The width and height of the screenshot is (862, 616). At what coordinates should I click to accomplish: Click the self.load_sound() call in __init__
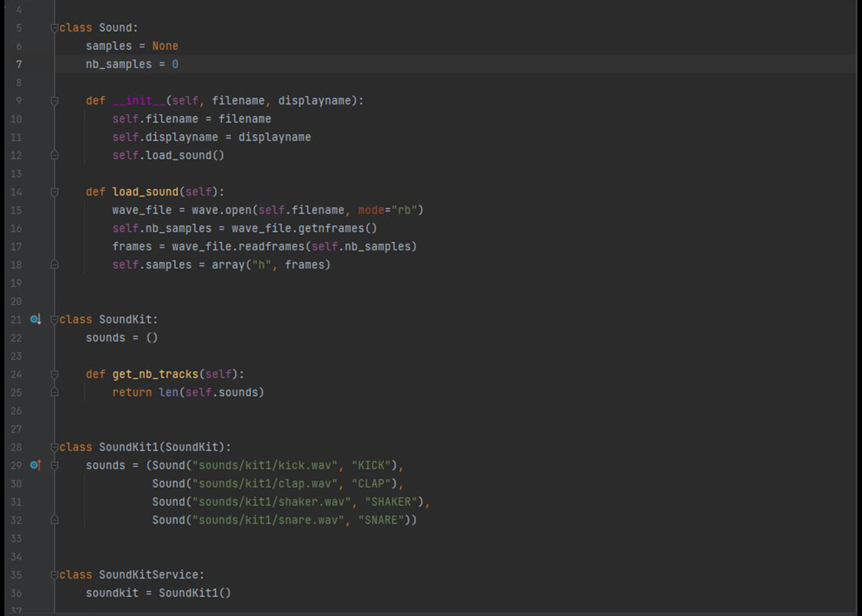(168, 155)
